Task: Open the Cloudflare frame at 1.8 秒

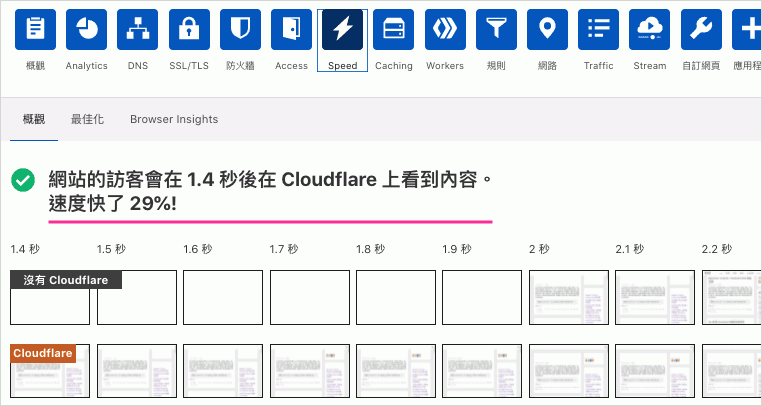Action: (396, 371)
